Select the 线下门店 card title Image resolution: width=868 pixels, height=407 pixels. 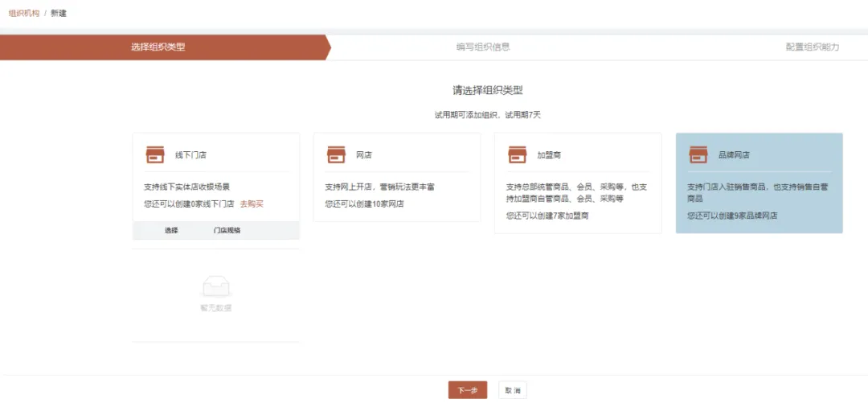[x=190, y=155]
